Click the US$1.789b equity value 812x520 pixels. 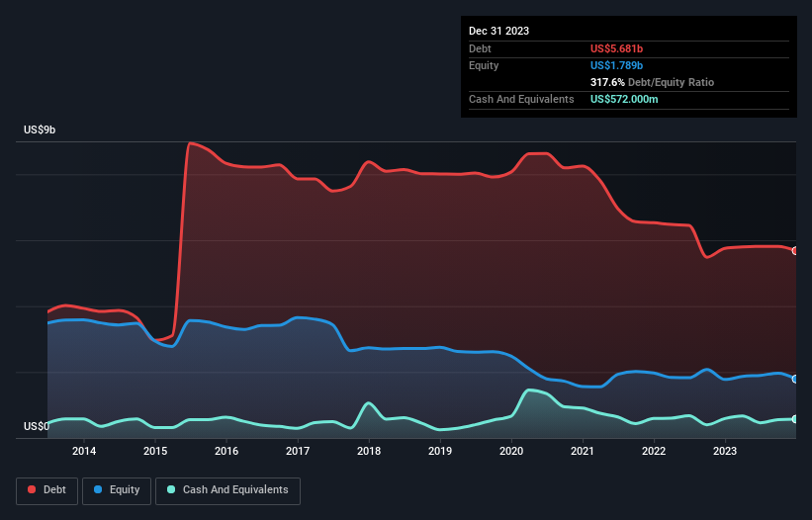(x=616, y=65)
